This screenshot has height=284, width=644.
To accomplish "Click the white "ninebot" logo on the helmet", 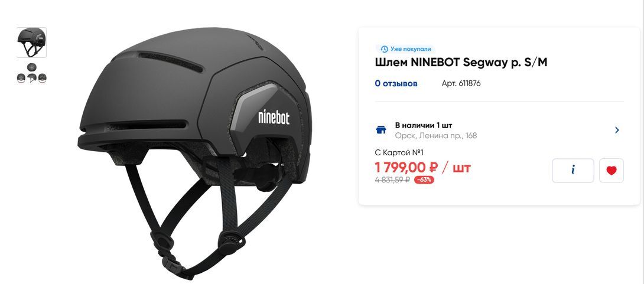I will tap(274, 117).
